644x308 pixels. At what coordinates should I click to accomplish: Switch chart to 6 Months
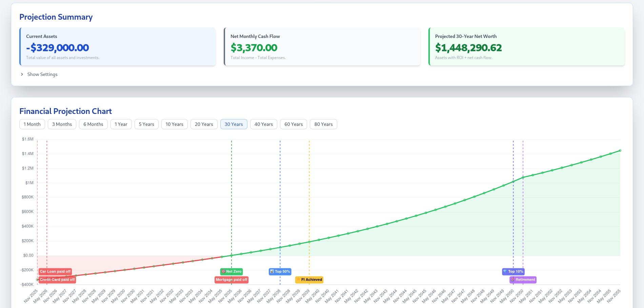(93, 124)
